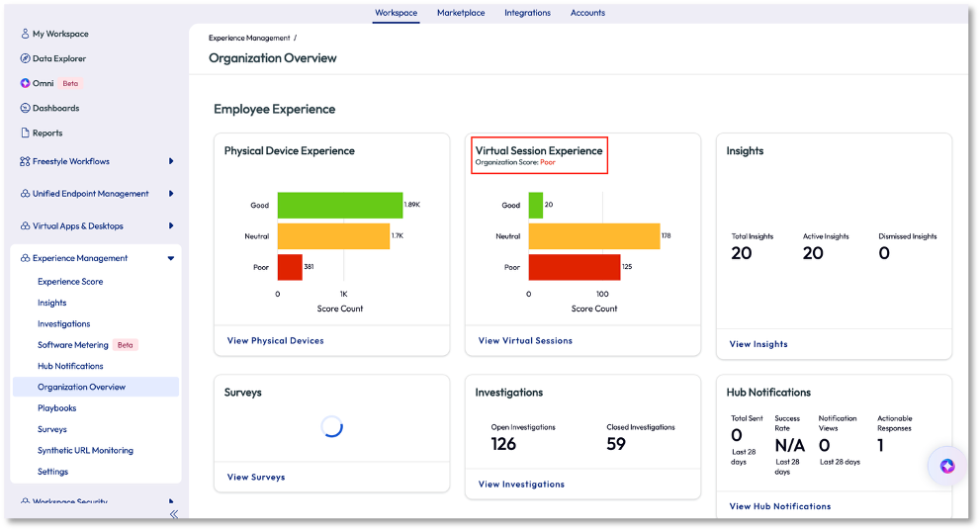The image size is (980, 531).
Task: Click the Reports document icon
Action: point(25,133)
